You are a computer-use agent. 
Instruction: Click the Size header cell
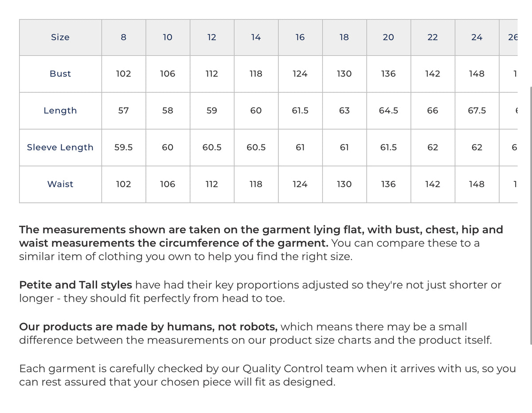[x=60, y=37]
